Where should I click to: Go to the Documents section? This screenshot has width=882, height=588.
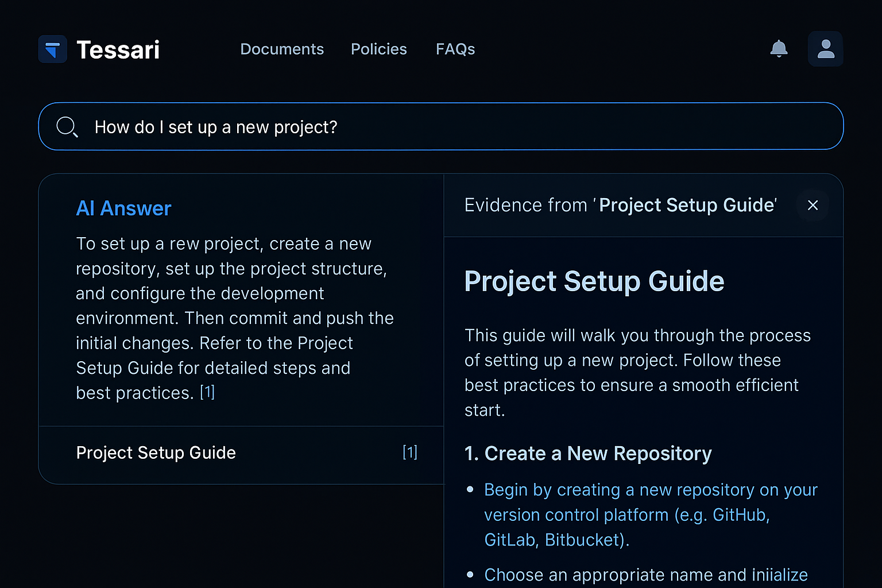(282, 49)
